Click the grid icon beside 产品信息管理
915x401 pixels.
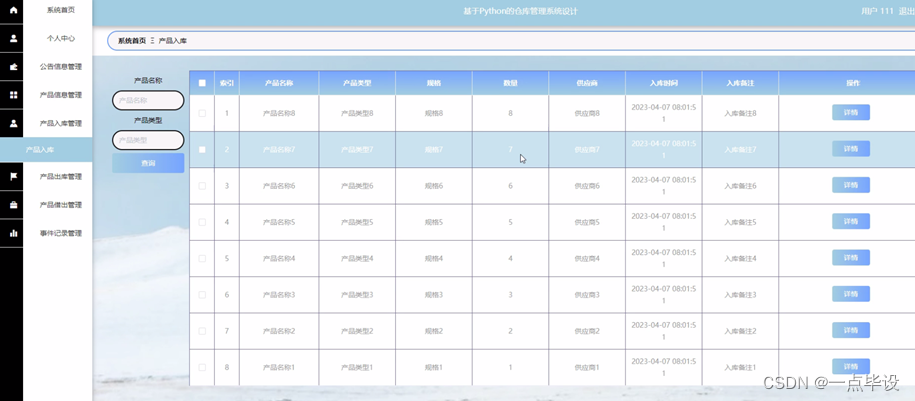(14, 95)
